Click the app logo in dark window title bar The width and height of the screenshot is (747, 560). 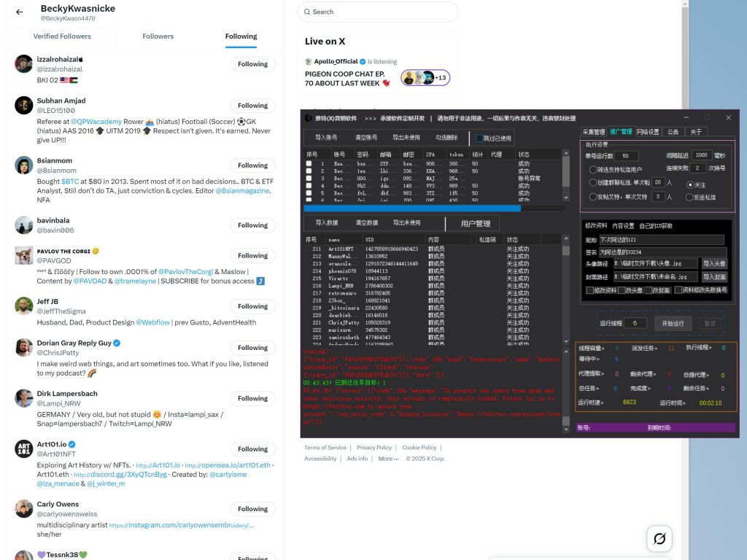(x=308, y=118)
